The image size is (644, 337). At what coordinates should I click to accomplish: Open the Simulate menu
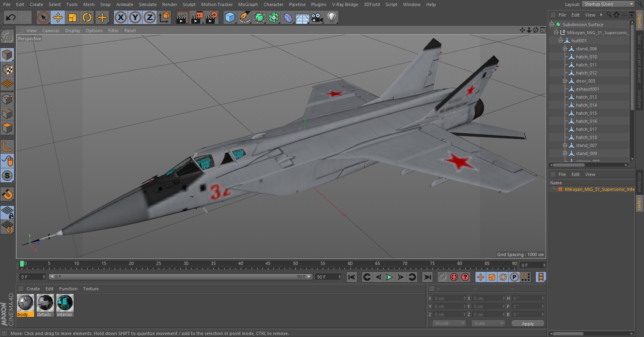click(x=148, y=4)
